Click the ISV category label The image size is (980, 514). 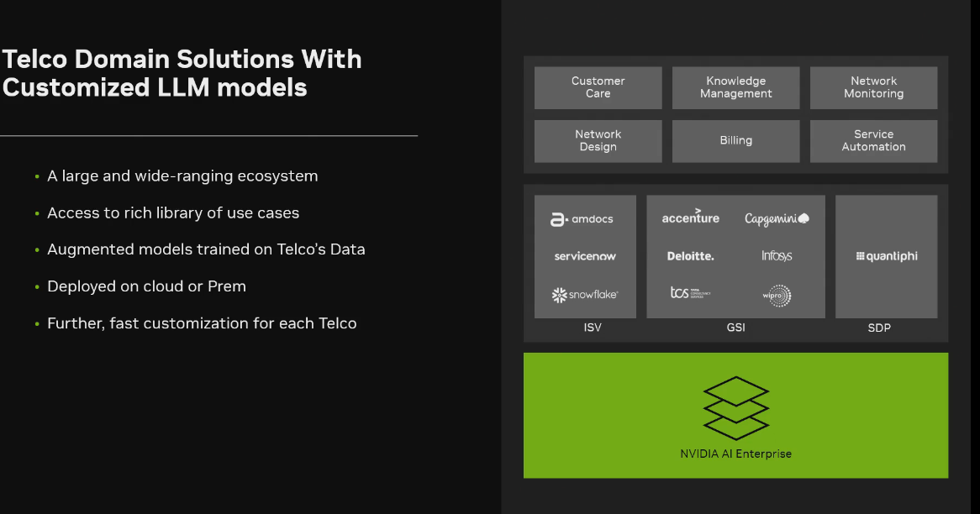tap(593, 328)
